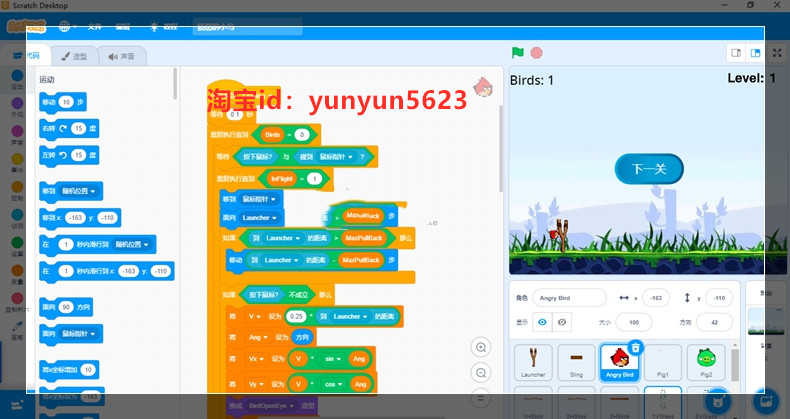The width and height of the screenshot is (790, 419).
Task: Click the 90 value in 面向 方向 block
Action: [65, 307]
